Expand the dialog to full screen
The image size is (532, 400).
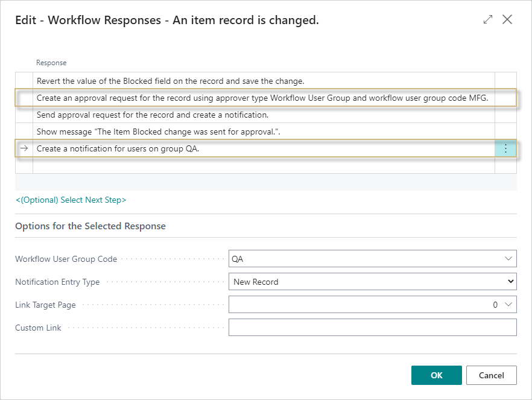pos(488,19)
